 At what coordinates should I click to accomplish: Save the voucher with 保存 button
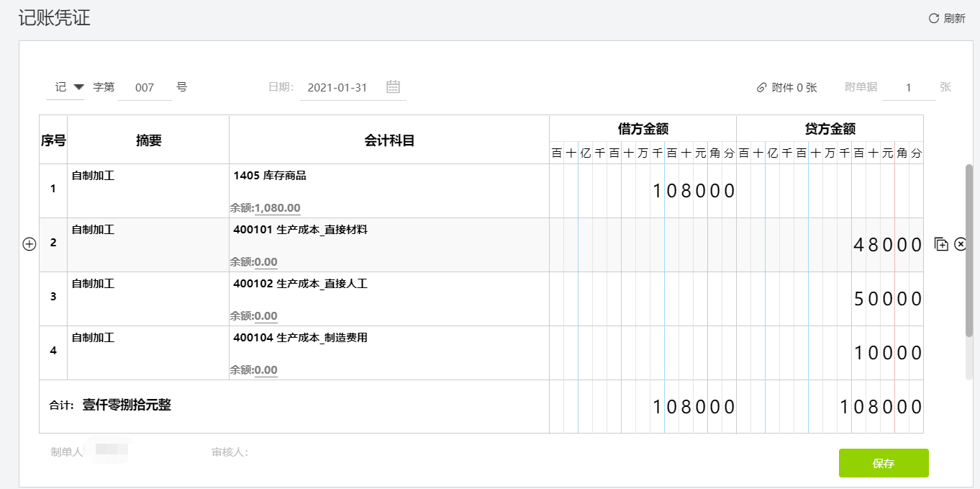tap(884, 463)
